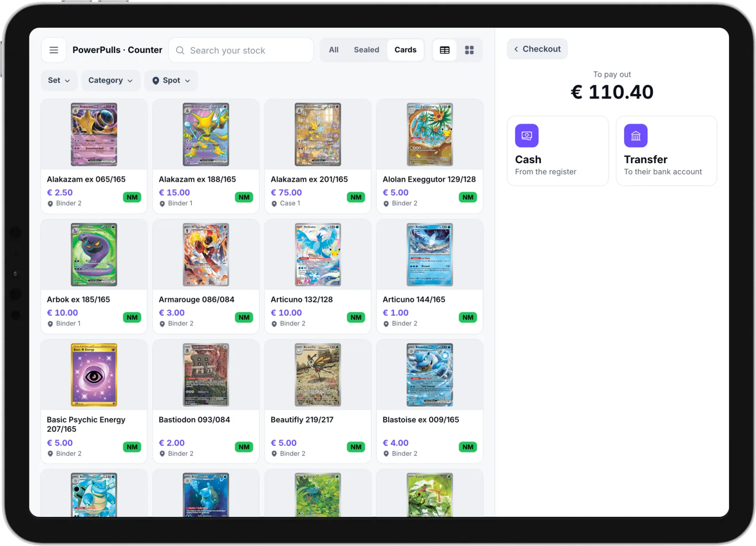Open Articuno 132/128 card image
This screenshot has height=546, width=756.
[x=318, y=254]
